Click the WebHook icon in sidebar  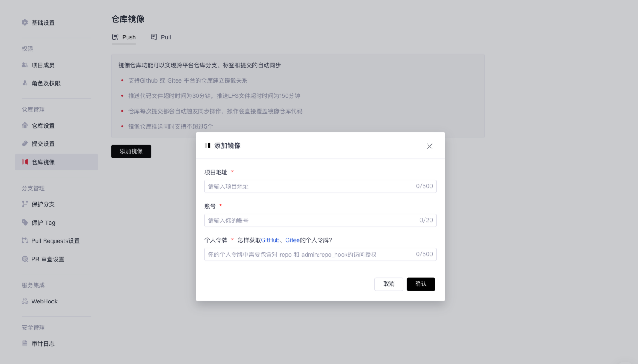25,301
